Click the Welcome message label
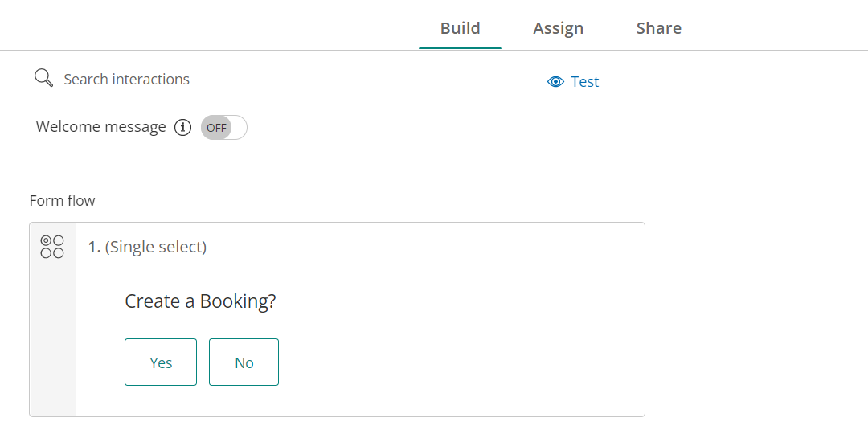 pos(100,127)
